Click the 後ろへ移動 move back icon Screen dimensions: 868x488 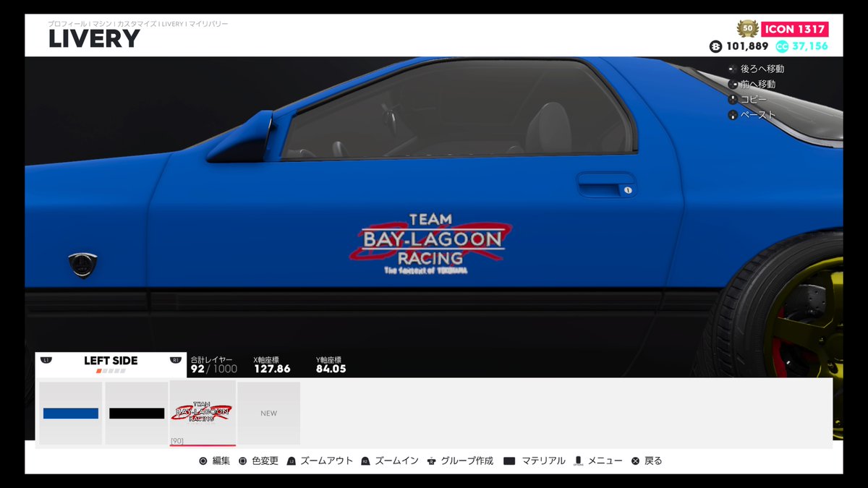click(733, 69)
